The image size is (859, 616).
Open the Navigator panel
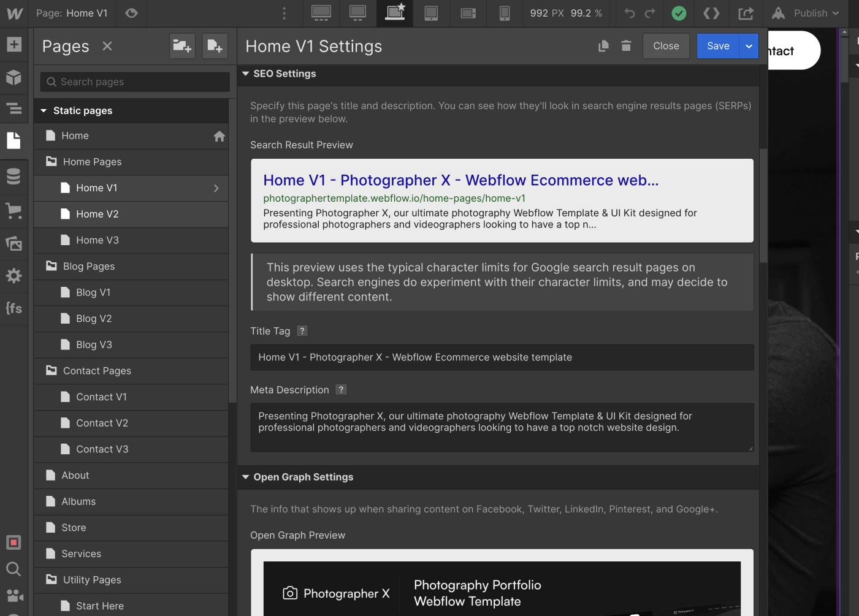[x=13, y=109]
